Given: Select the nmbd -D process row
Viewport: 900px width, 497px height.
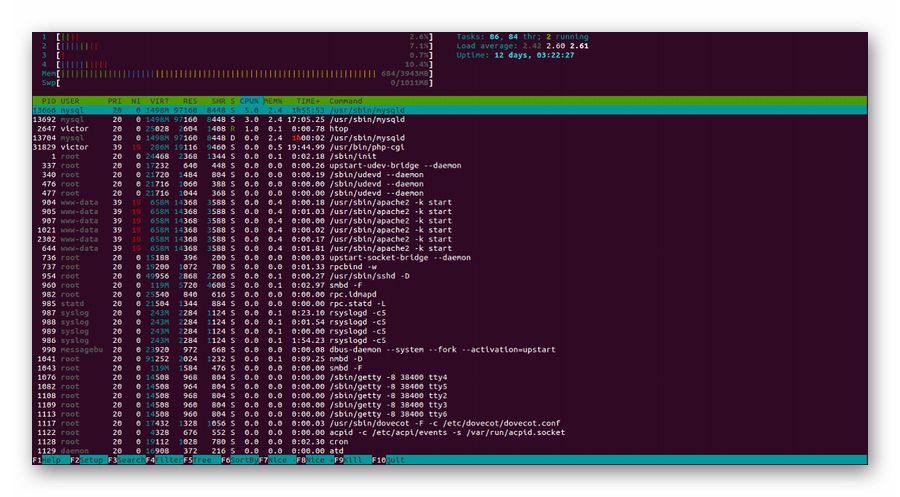Looking at the screenshot, I should coord(449,359).
